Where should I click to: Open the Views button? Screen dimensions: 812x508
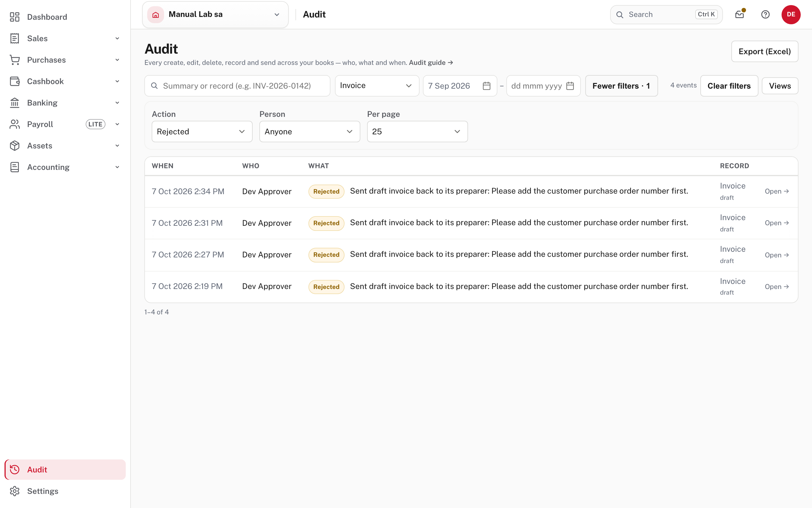(780, 86)
